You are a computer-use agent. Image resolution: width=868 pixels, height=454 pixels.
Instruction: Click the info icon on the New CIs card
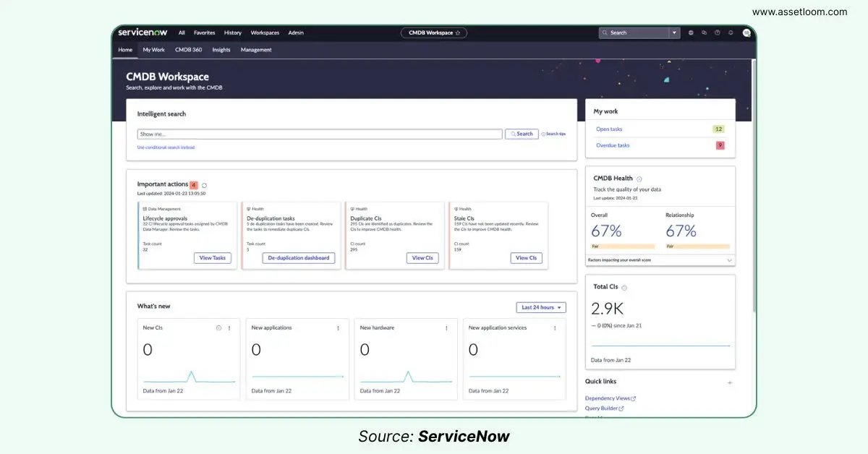[218, 327]
